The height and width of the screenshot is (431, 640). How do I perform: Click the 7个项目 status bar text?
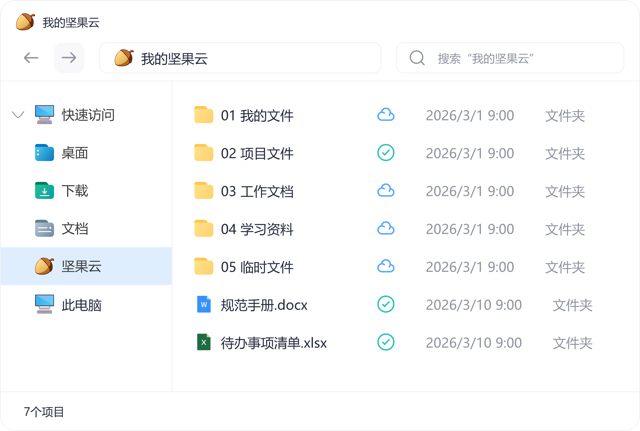pos(44,412)
